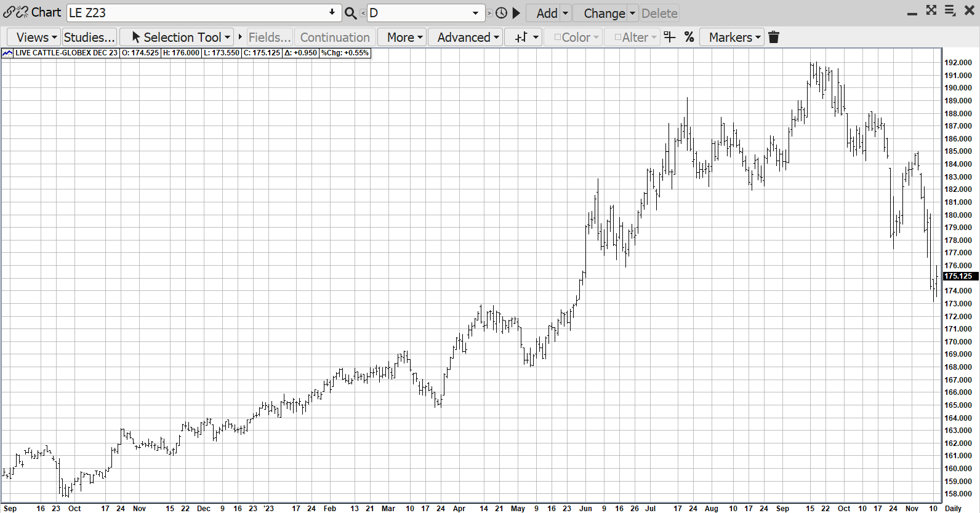
Task: Click the O: 174.525 open value
Action: point(140,53)
